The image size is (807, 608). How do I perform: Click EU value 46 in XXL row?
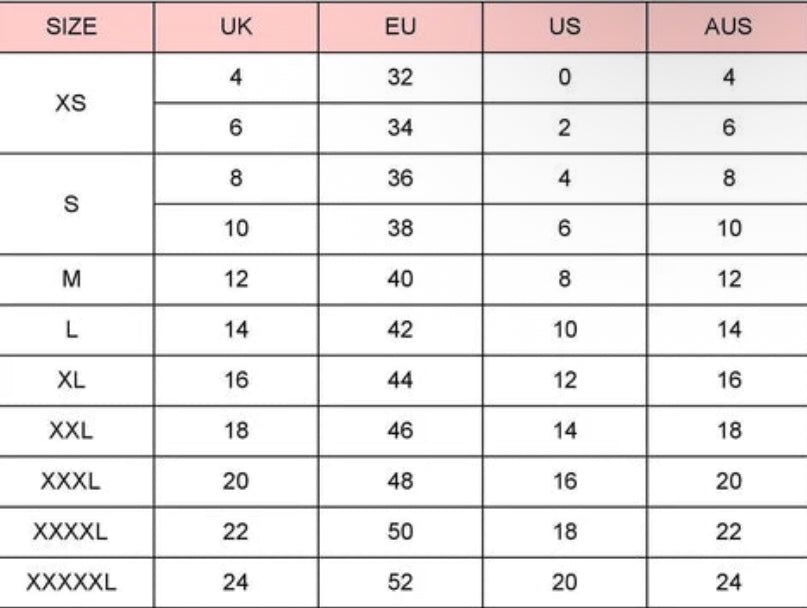pyautogui.click(x=400, y=430)
